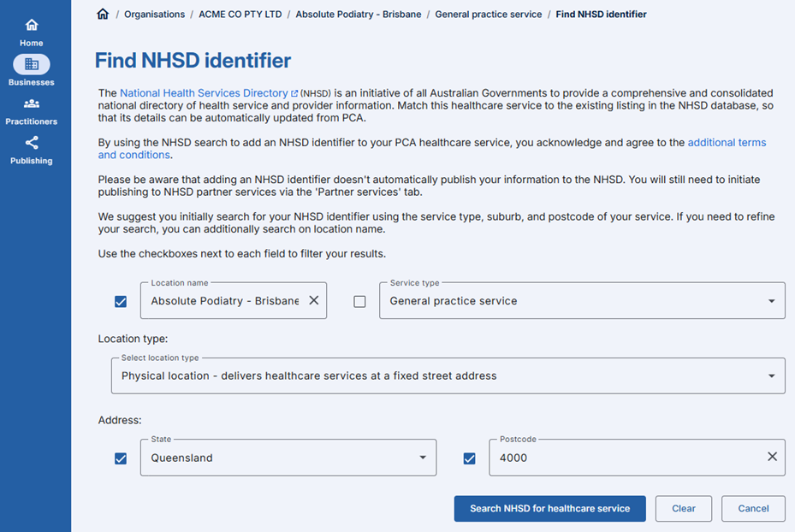Open the additional terms and conditions link

pyautogui.click(x=728, y=142)
